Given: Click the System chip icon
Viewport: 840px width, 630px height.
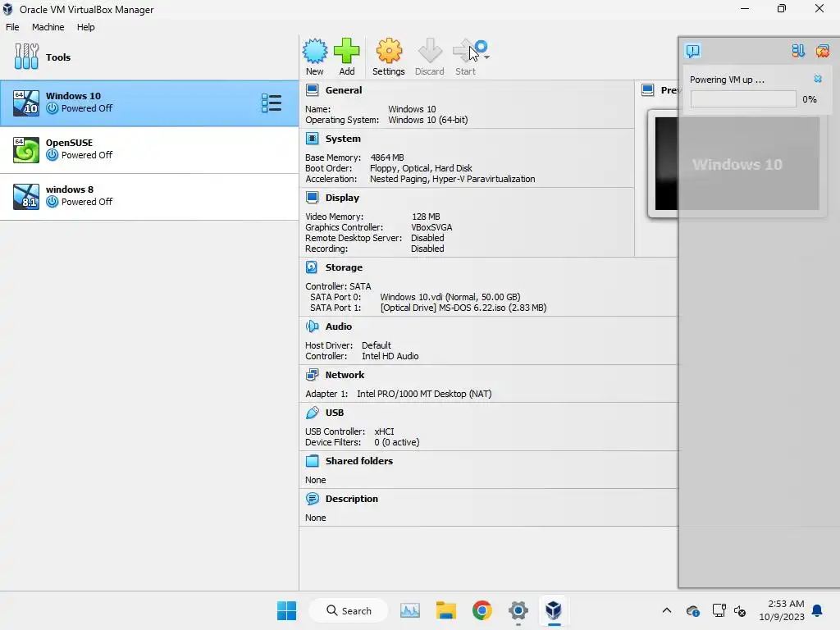Looking at the screenshot, I should [312, 139].
